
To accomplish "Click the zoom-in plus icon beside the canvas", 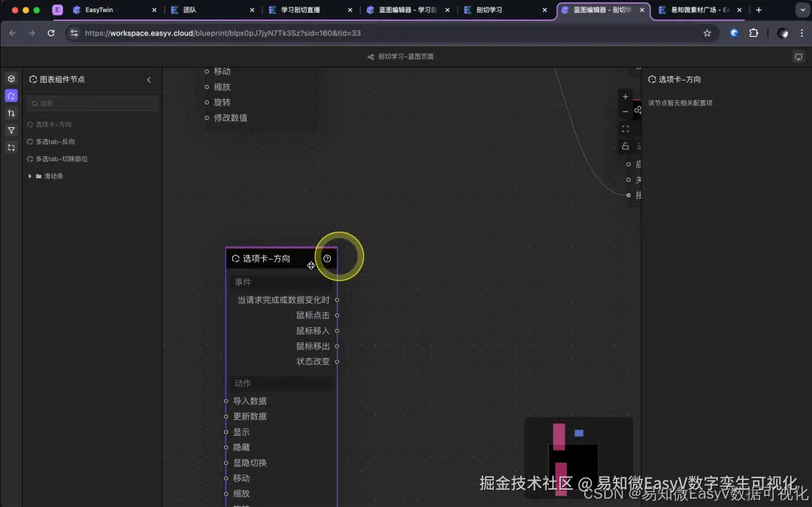I will click(626, 96).
